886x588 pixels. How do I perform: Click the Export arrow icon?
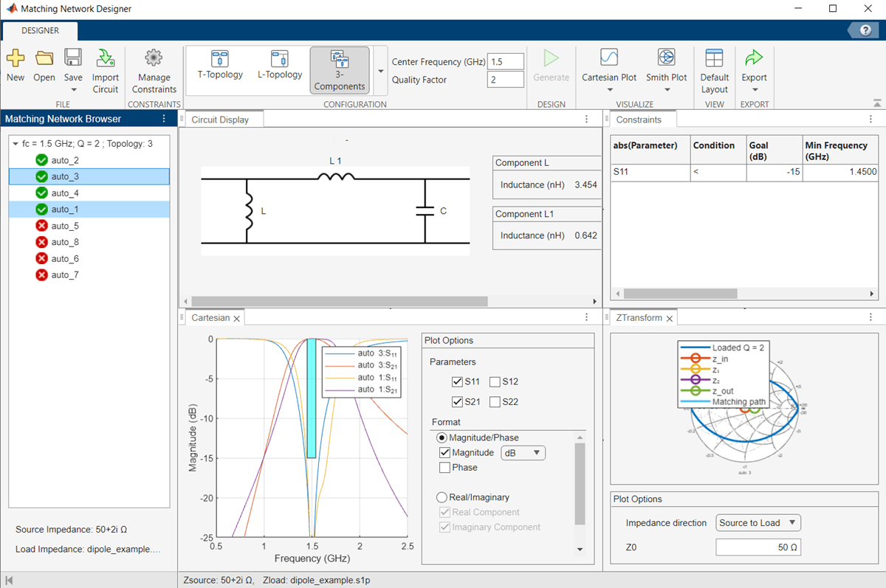tap(754, 59)
